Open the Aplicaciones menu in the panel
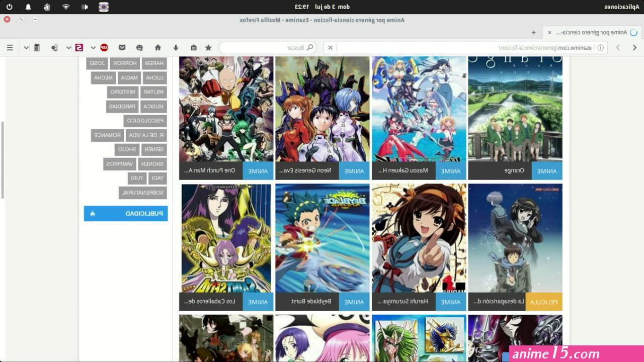The height and width of the screenshot is (362, 644). (622, 7)
